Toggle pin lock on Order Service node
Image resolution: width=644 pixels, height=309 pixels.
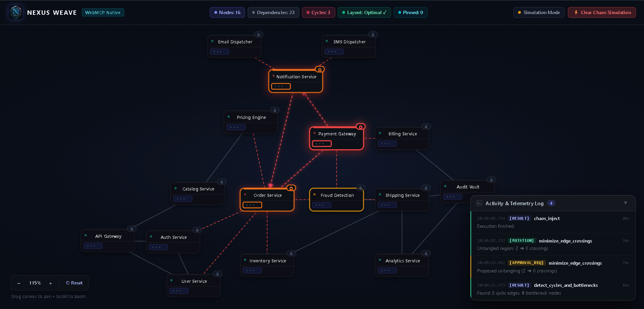point(291,188)
